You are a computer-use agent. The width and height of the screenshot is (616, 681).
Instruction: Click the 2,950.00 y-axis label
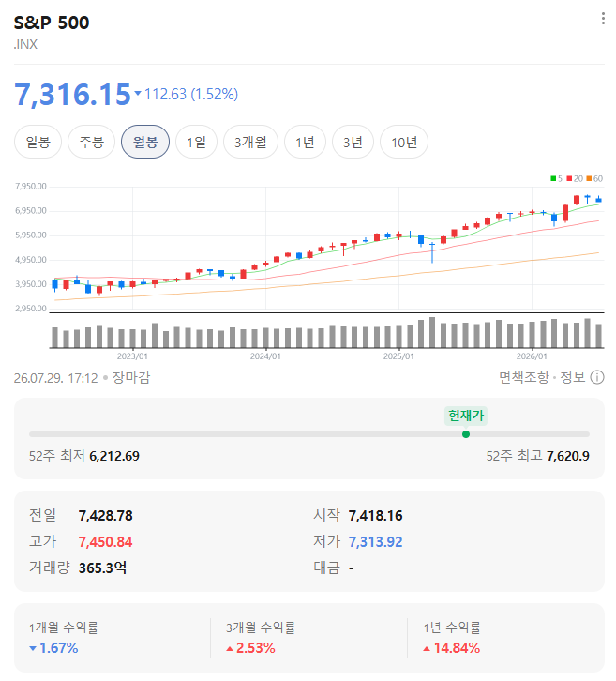point(30,309)
